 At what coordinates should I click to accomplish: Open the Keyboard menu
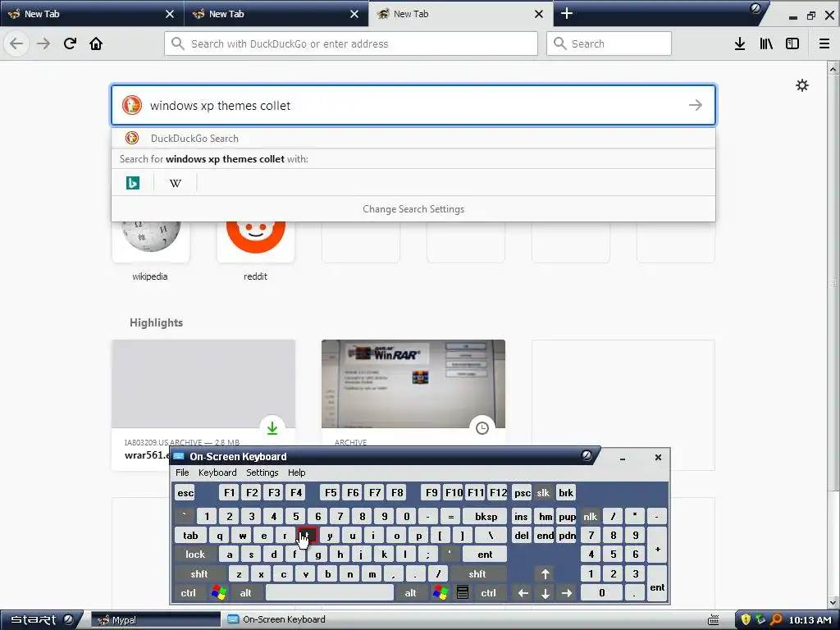[x=217, y=472]
